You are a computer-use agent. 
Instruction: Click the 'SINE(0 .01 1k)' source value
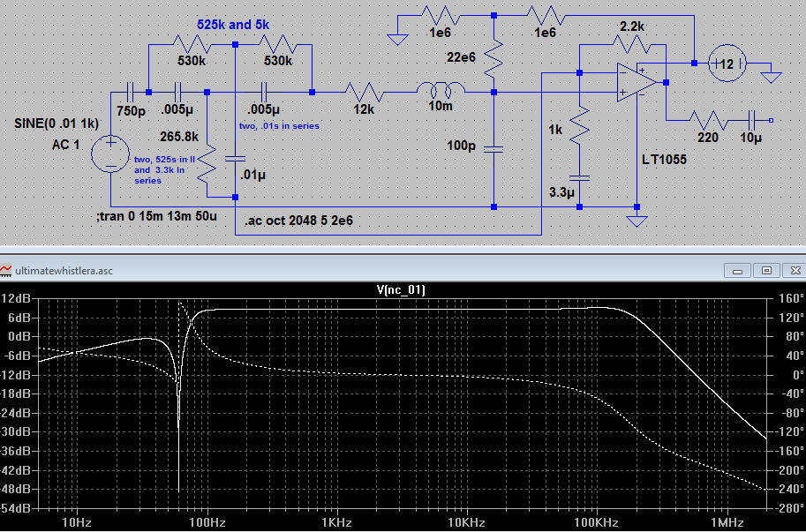click(x=56, y=124)
